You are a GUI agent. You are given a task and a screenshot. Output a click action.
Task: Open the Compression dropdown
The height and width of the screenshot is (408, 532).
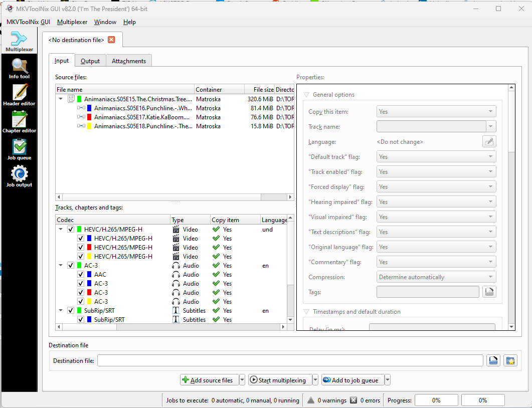point(436,277)
